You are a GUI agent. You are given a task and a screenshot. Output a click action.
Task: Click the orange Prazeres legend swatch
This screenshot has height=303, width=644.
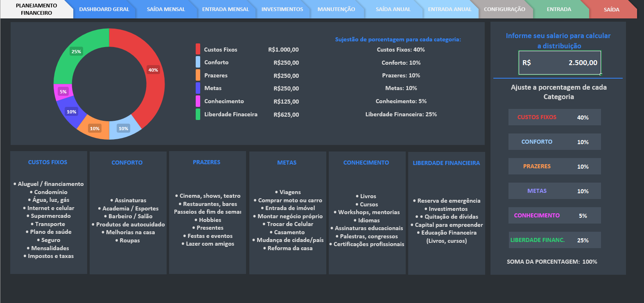coord(198,75)
